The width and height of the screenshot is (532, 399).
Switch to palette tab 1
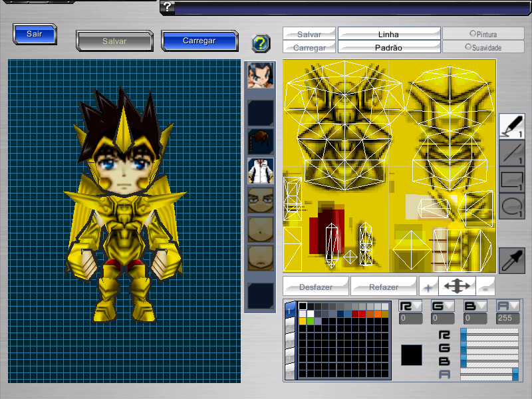point(290,310)
